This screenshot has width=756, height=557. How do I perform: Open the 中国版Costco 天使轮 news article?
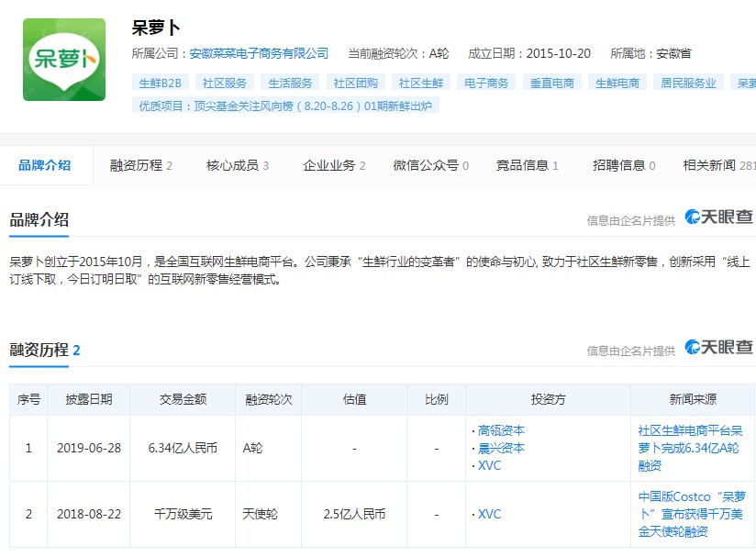point(690,514)
